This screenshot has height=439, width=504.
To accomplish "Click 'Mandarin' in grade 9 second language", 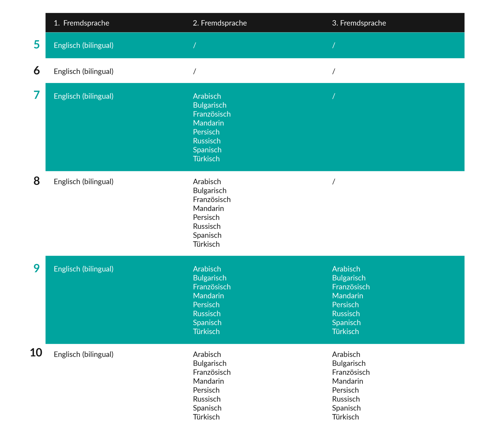I will click(x=208, y=296).
